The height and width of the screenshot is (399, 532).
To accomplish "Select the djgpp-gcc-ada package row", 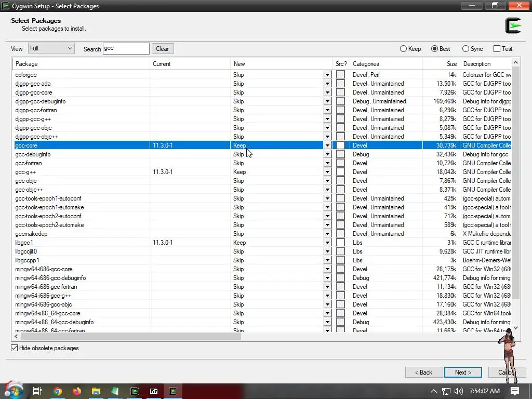I will pyautogui.click(x=262, y=84).
